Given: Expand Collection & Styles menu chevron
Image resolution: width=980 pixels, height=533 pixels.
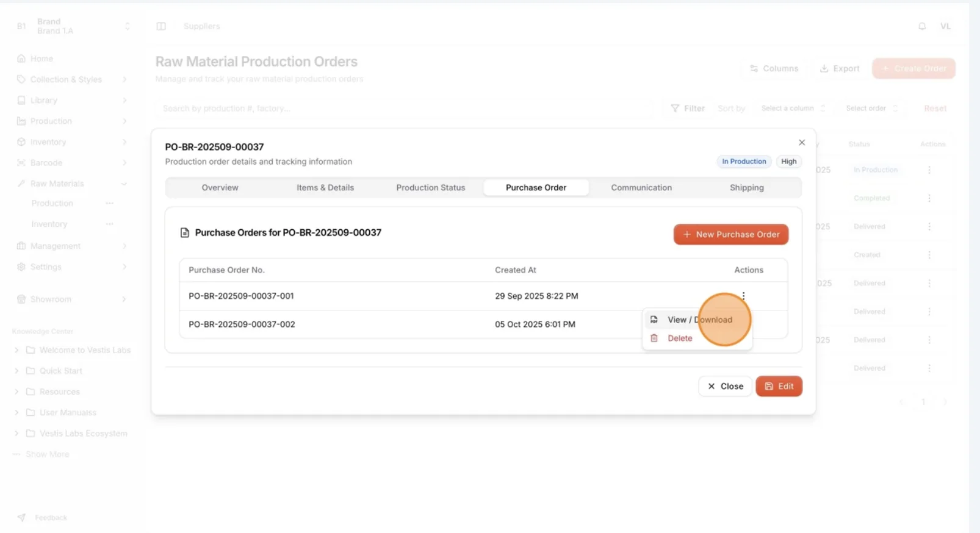Looking at the screenshot, I should click(x=124, y=79).
